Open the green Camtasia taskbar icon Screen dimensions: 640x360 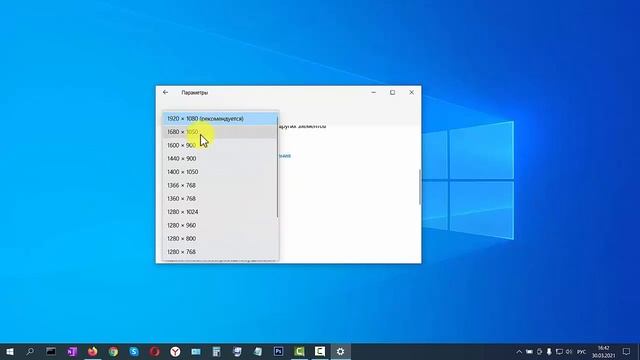coord(299,351)
